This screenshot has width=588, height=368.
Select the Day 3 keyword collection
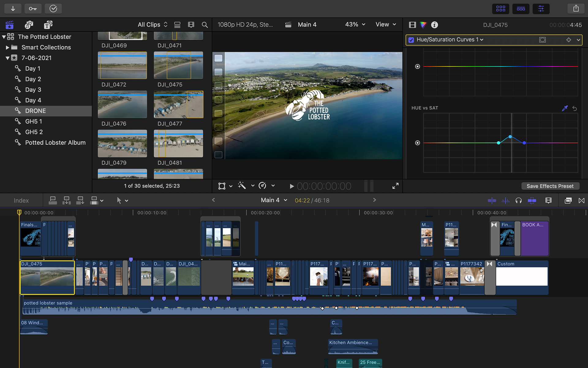click(x=33, y=90)
